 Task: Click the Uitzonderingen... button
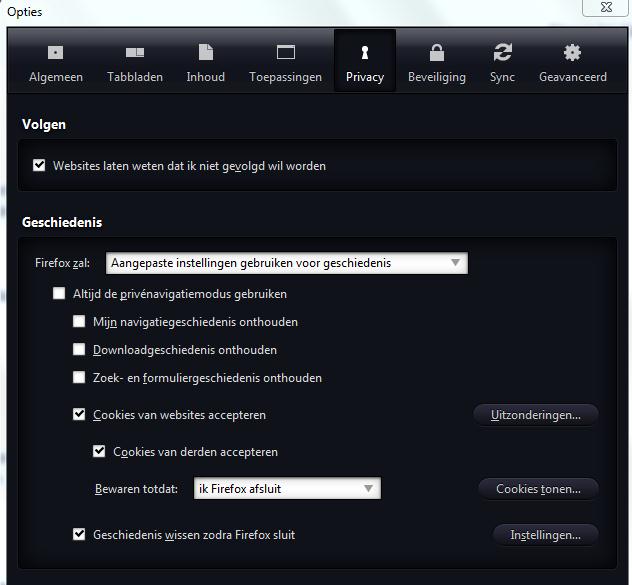pos(535,415)
